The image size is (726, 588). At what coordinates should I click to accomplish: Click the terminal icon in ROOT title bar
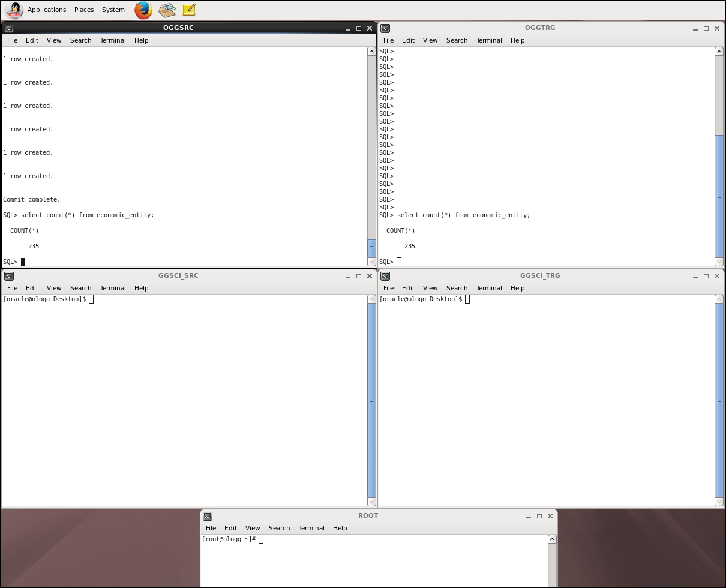208,516
